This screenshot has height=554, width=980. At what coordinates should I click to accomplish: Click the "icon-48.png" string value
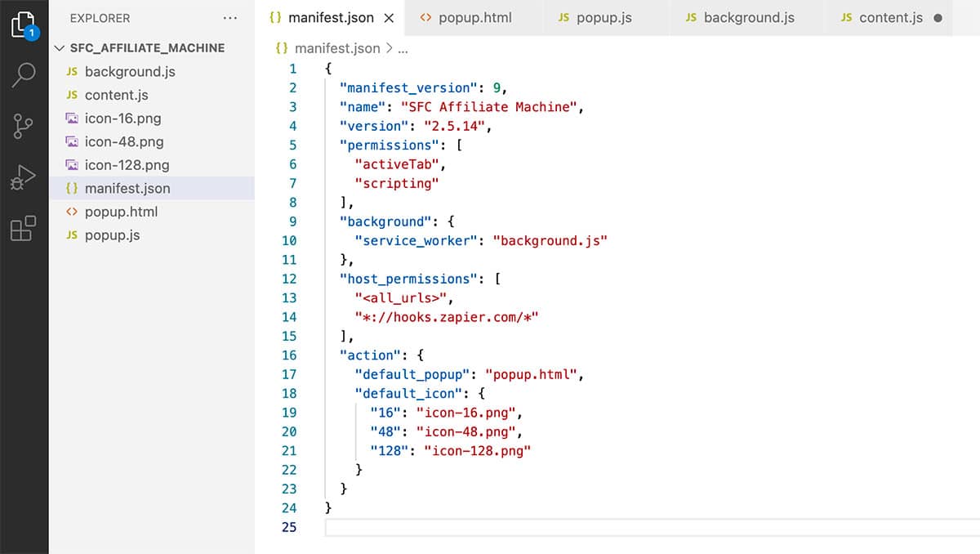(x=466, y=431)
